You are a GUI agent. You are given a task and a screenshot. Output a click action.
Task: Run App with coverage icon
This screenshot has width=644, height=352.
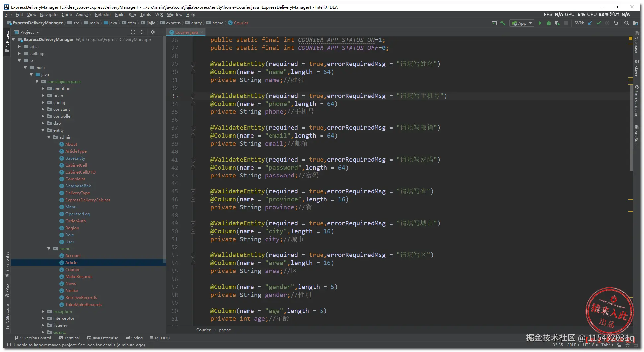[x=557, y=23]
